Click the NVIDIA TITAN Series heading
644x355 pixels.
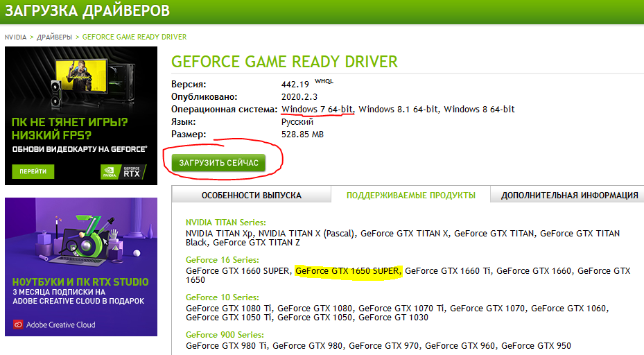tap(225, 223)
